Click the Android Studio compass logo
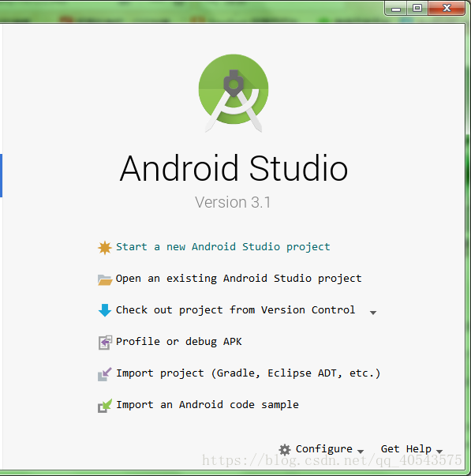Viewport: 471px width, 476px height. coord(234,93)
